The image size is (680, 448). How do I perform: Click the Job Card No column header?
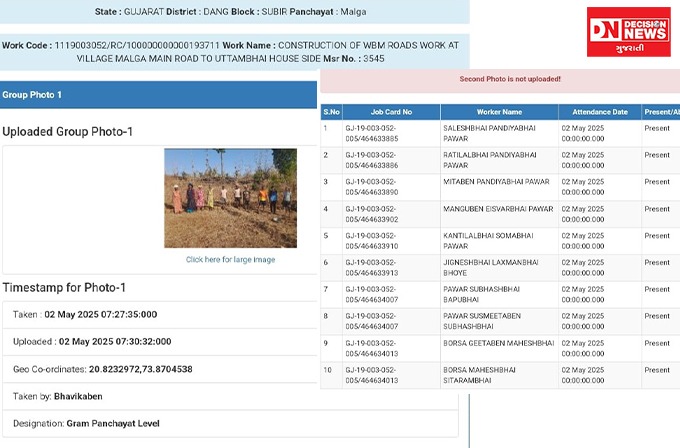(391, 112)
